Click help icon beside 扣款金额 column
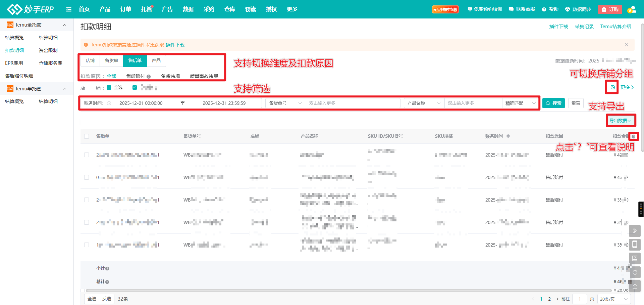Image resolution: width=644 pixels, height=305 pixels. click(x=633, y=136)
